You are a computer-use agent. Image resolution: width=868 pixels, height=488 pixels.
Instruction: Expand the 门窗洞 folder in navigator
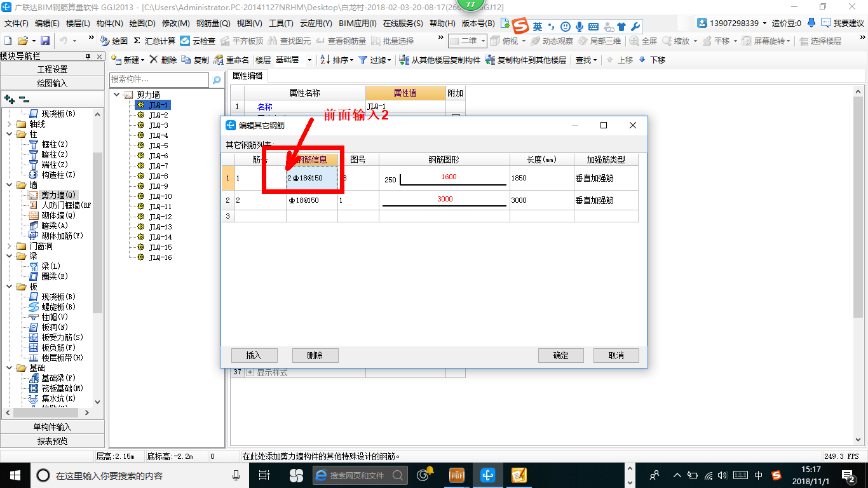click(x=10, y=246)
